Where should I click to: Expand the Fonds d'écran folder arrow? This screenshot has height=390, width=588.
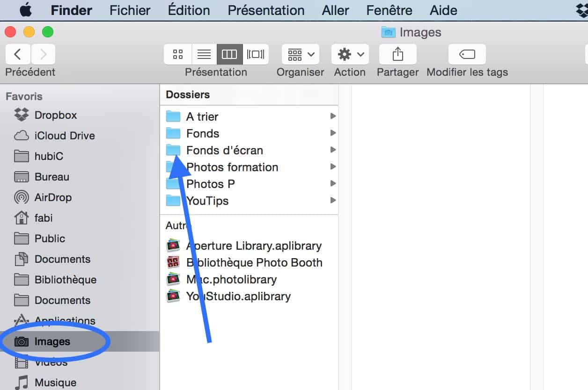tap(333, 150)
